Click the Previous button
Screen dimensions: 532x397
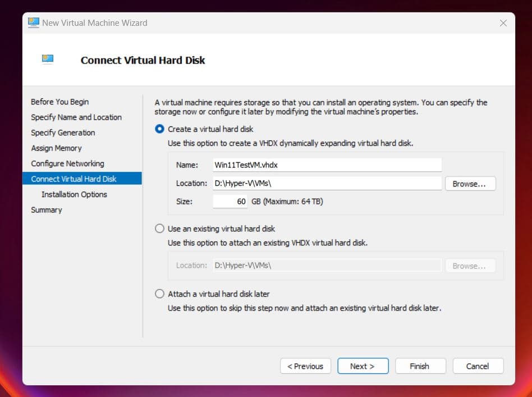[305, 366]
